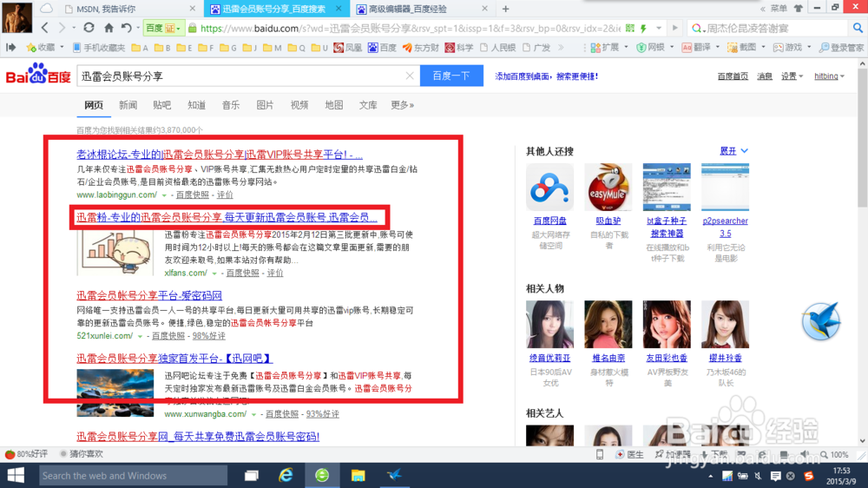Viewport: 868px width, 488px height.
Task: Click the Task View taskbar icon
Action: [x=252, y=475]
